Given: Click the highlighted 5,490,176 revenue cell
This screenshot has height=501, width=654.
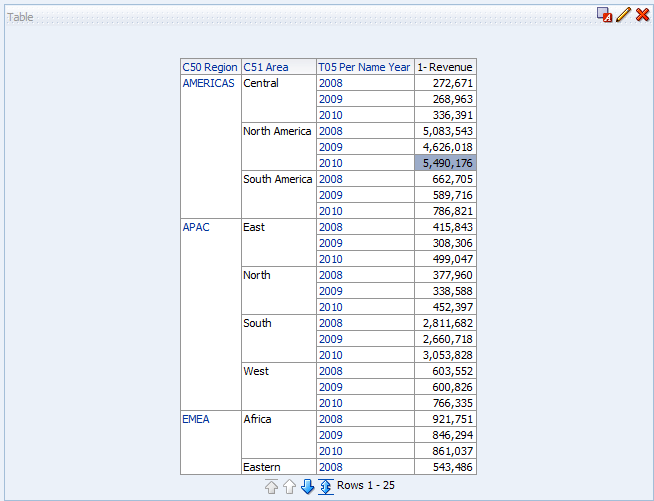Looking at the screenshot, I should click(x=446, y=163).
